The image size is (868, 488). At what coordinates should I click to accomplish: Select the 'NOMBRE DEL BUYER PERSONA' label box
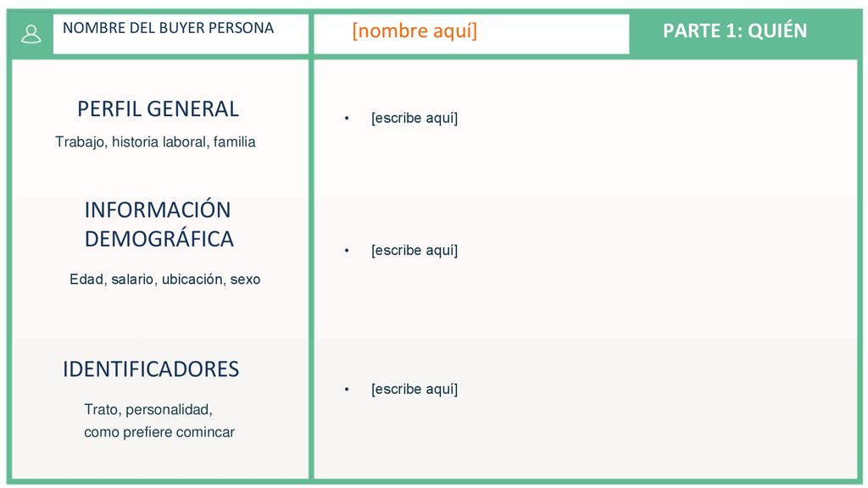coord(181,34)
